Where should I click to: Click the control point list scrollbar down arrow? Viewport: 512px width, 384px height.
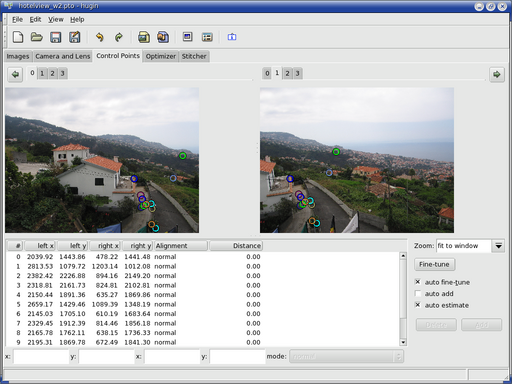403,342
